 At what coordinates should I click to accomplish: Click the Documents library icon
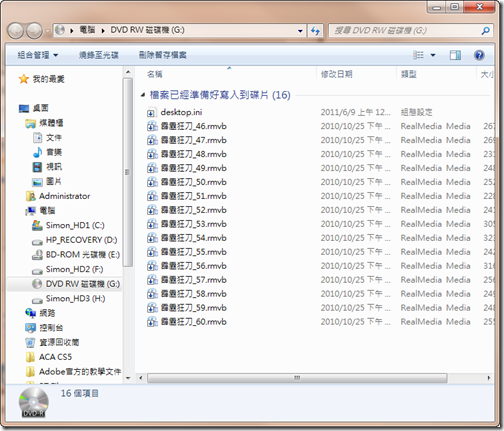[37, 138]
